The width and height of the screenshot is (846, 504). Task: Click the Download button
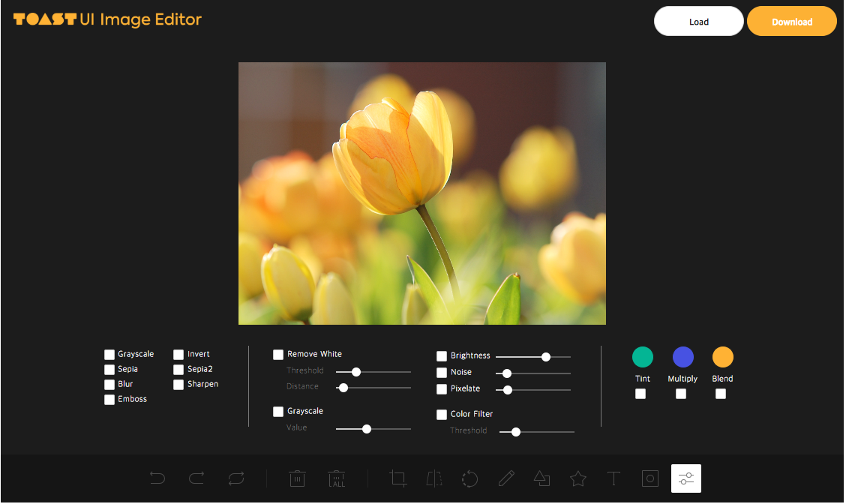tap(791, 21)
